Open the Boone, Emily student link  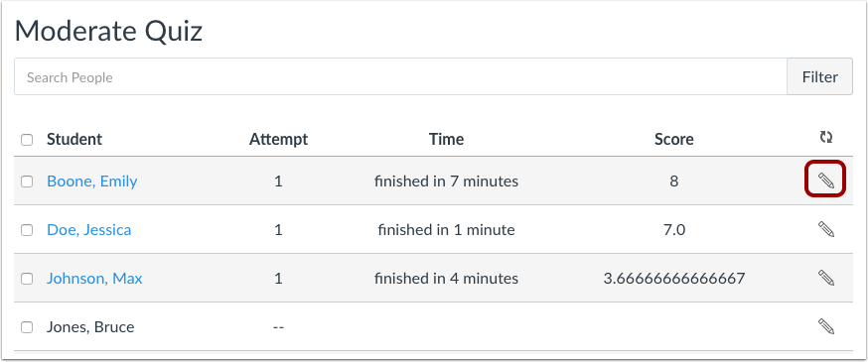92,181
